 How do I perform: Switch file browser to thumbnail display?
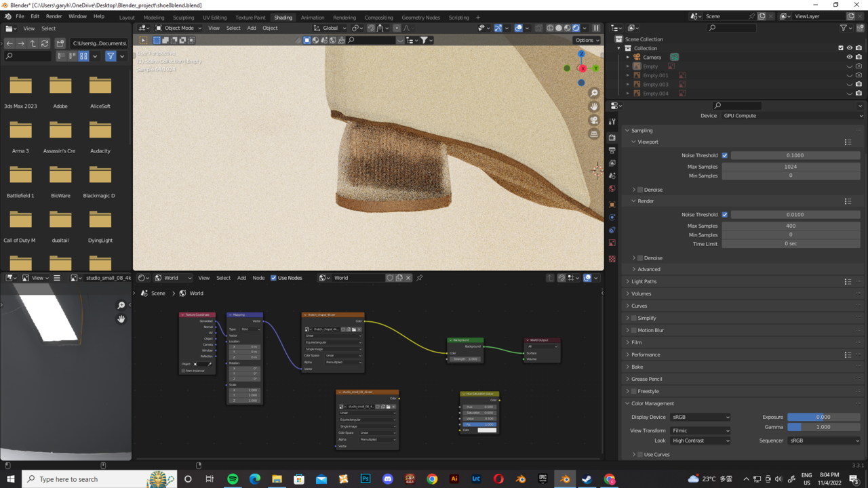(x=83, y=56)
